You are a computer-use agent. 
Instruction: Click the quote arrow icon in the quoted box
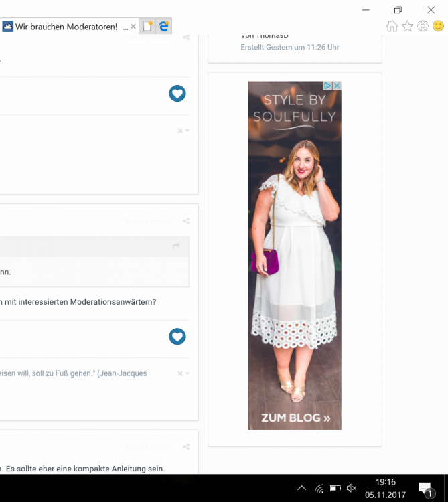176,246
